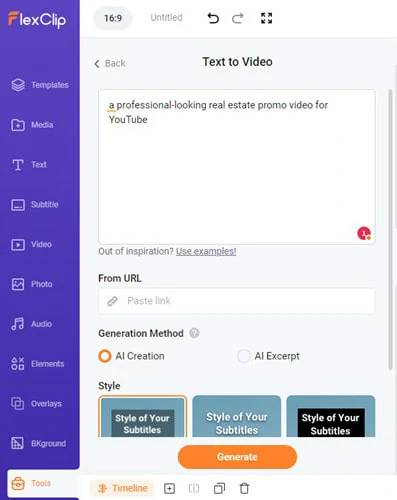This screenshot has height=500, width=397.
Task: Redo the last action
Action: pos(238,18)
